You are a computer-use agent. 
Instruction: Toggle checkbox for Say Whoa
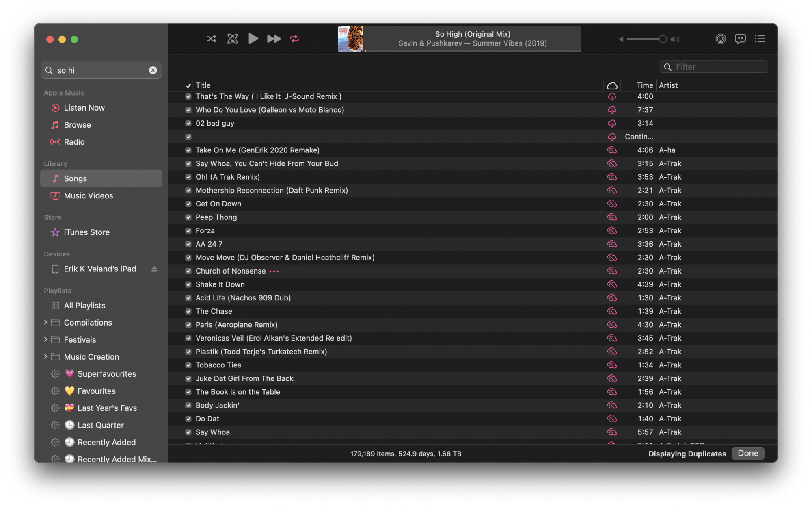[188, 432]
